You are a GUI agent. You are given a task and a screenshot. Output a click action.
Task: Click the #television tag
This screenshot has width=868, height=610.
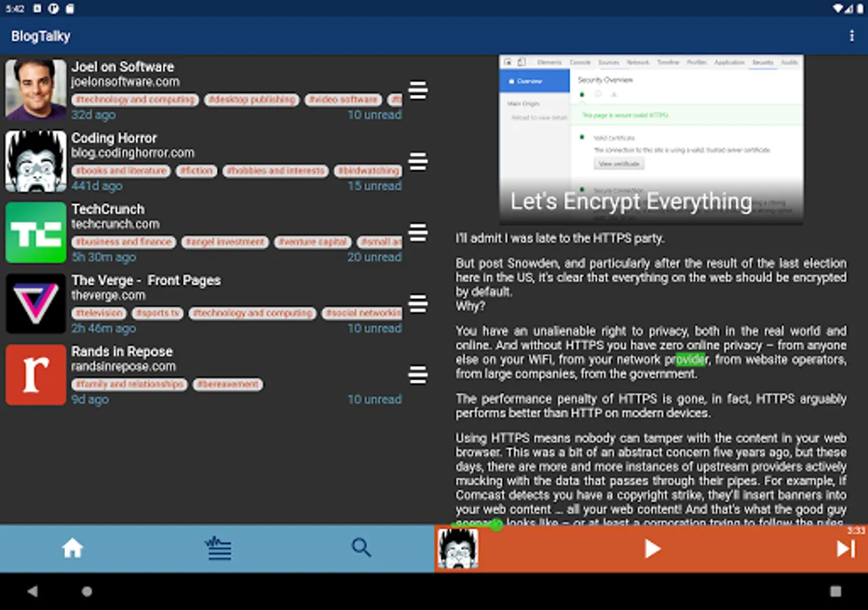click(x=99, y=313)
